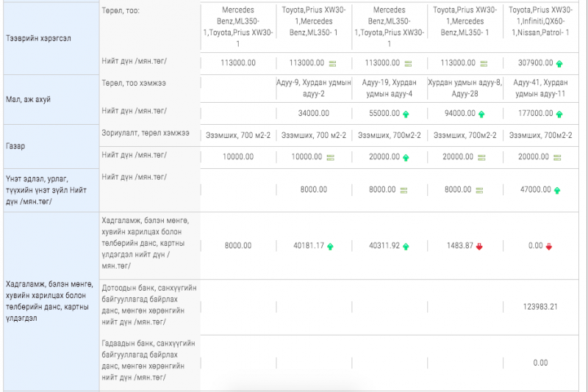Click the up arrow icon beside 40311.92
588x392 pixels.
pos(406,247)
